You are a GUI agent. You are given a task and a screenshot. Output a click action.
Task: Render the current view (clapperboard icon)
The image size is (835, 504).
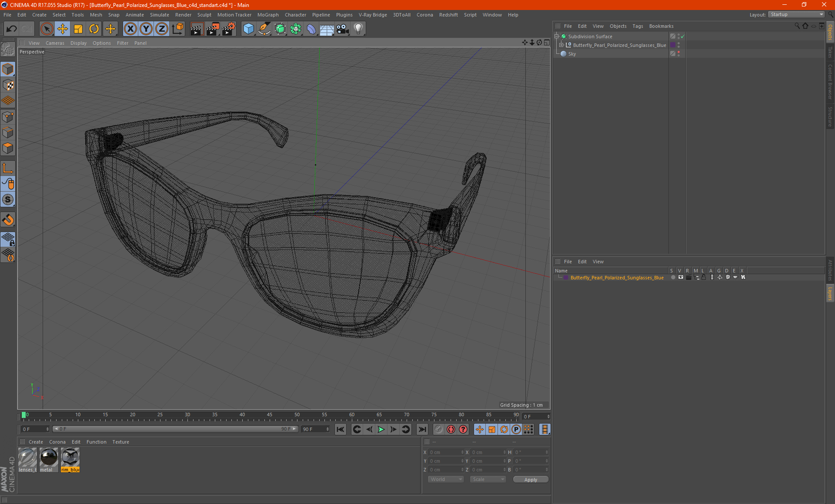[x=197, y=29]
